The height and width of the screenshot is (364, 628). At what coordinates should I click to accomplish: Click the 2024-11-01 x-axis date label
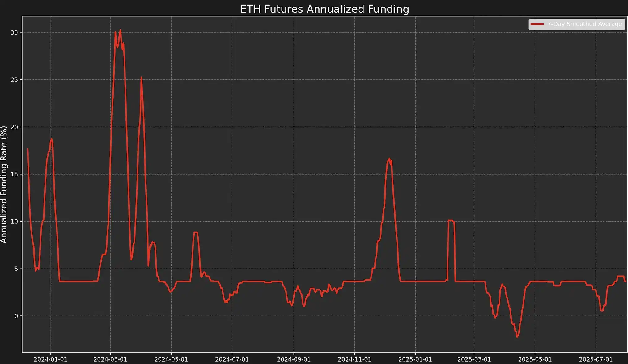click(354, 359)
